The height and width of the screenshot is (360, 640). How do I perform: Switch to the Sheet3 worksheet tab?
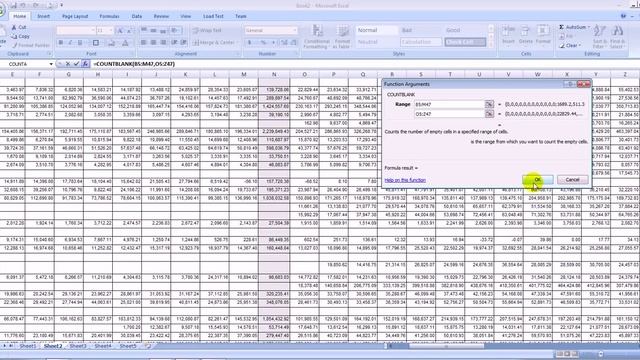point(78,346)
